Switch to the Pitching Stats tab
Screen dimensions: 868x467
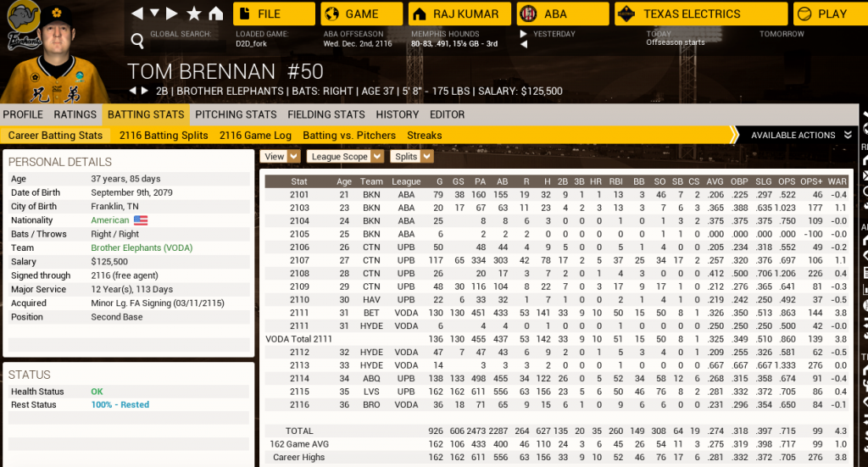point(236,114)
